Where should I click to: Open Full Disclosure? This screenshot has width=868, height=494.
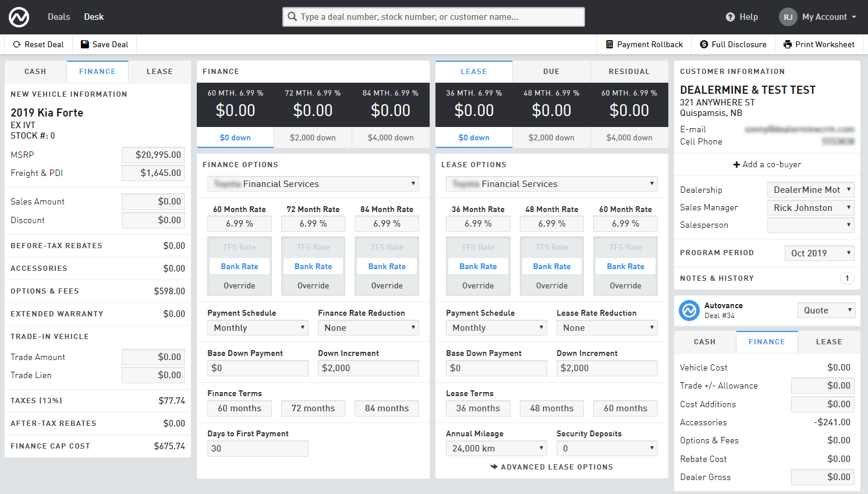733,45
